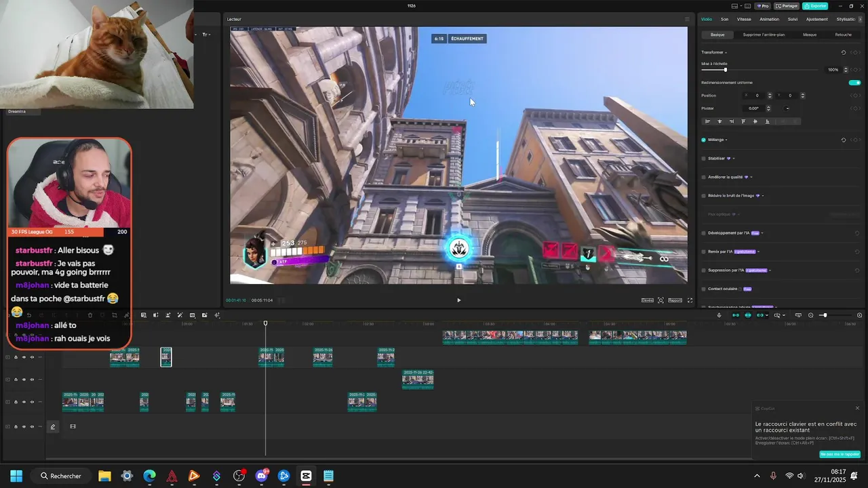Image resolution: width=868 pixels, height=488 pixels.
Task: Reset the Mélange settings with its reset icon
Action: coord(844,140)
